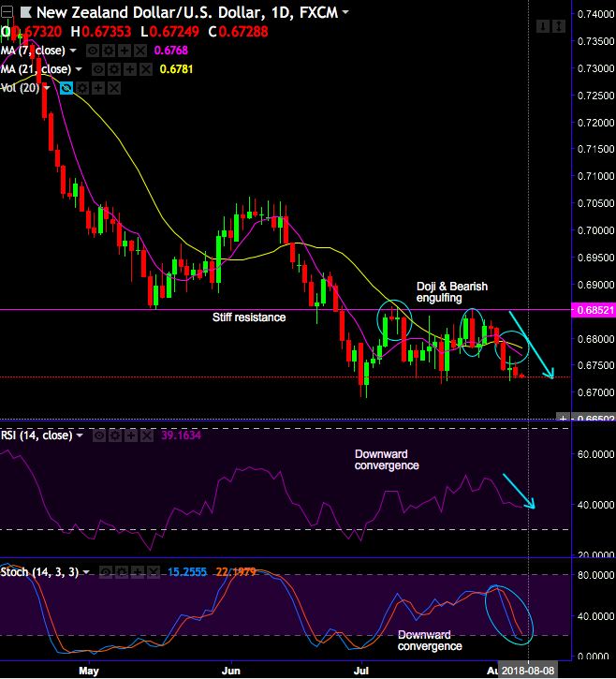Click the plus icon for Vol (20)
The image size is (616, 679).
pyautogui.click(x=98, y=88)
